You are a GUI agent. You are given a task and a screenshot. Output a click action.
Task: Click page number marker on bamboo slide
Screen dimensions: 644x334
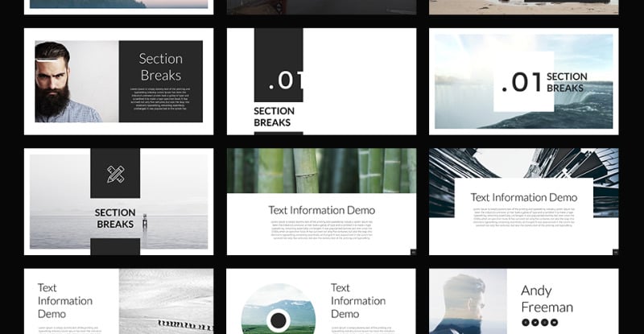pos(413,252)
